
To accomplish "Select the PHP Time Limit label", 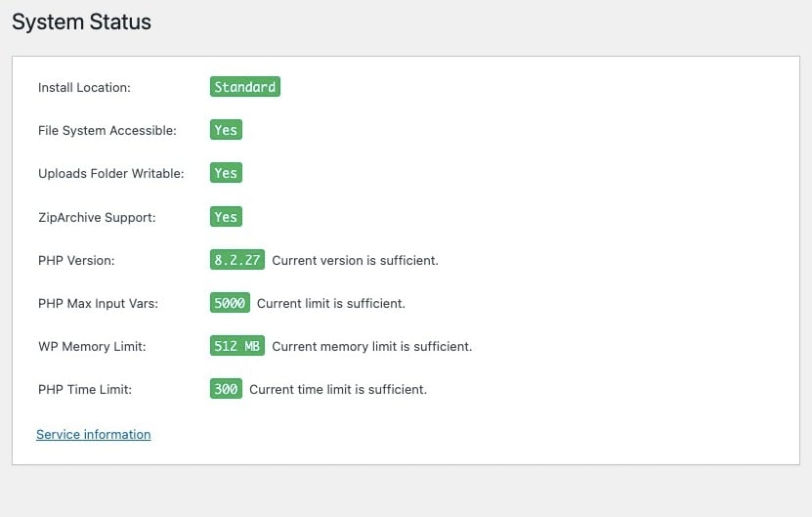I will click(85, 389).
